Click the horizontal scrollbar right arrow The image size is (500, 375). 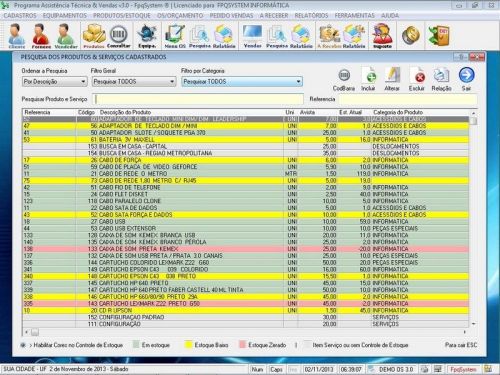(464, 332)
